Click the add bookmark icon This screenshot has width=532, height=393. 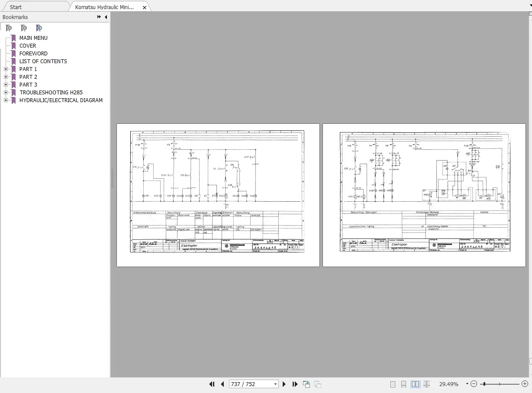24,28
